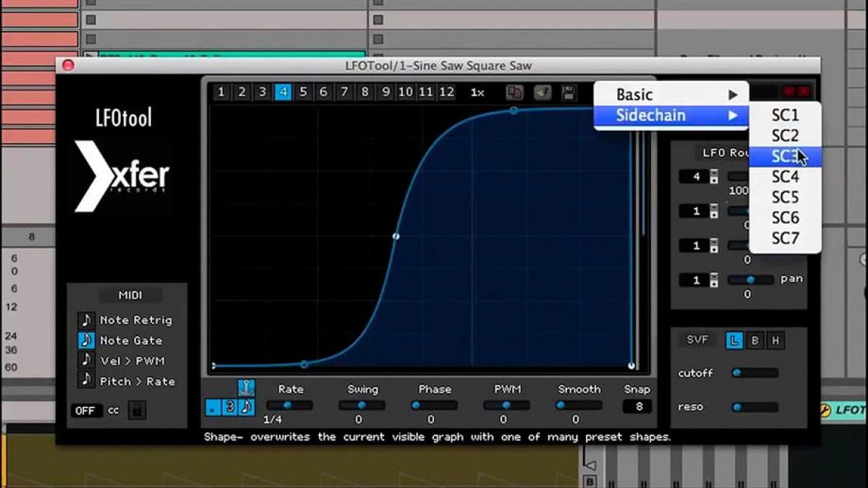The image size is (868, 488).
Task: Choose the SC2 sidechain shape
Action: coord(785,135)
